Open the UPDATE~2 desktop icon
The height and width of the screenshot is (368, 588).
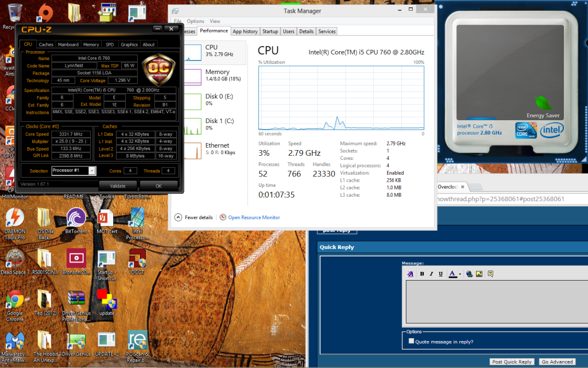point(106,340)
